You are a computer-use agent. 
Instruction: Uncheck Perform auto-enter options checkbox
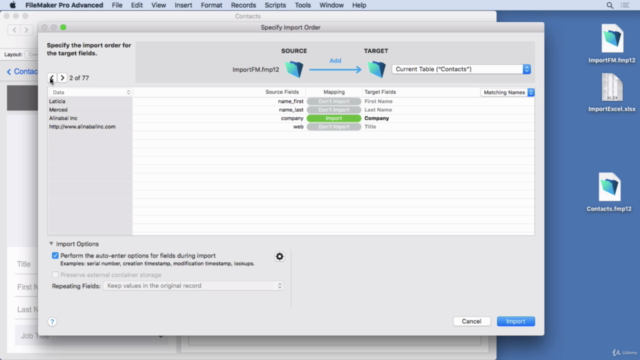point(55,256)
